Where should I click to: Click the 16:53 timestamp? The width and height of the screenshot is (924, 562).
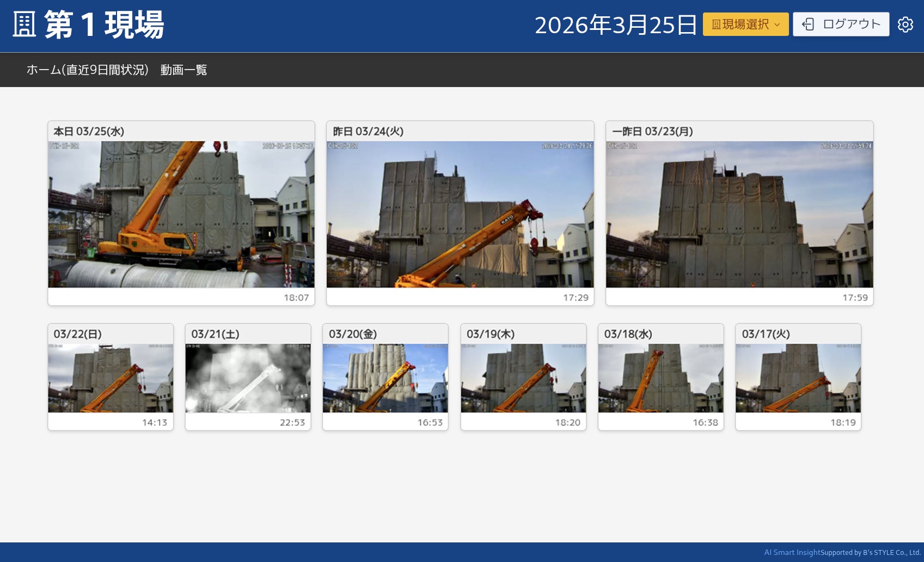430,422
